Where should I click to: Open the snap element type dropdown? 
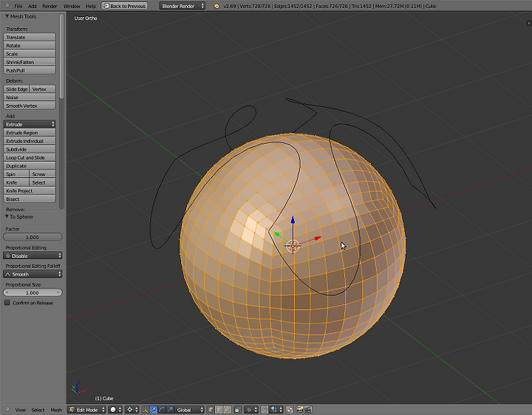(276, 410)
